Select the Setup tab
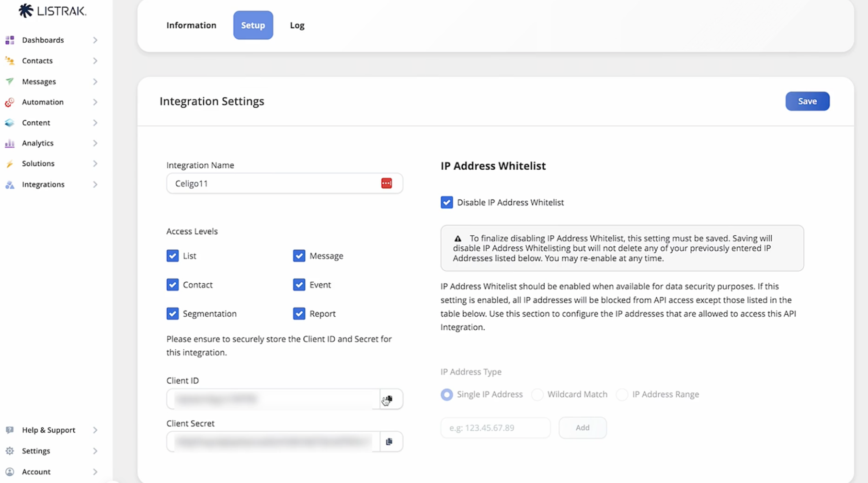 pos(253,25)
